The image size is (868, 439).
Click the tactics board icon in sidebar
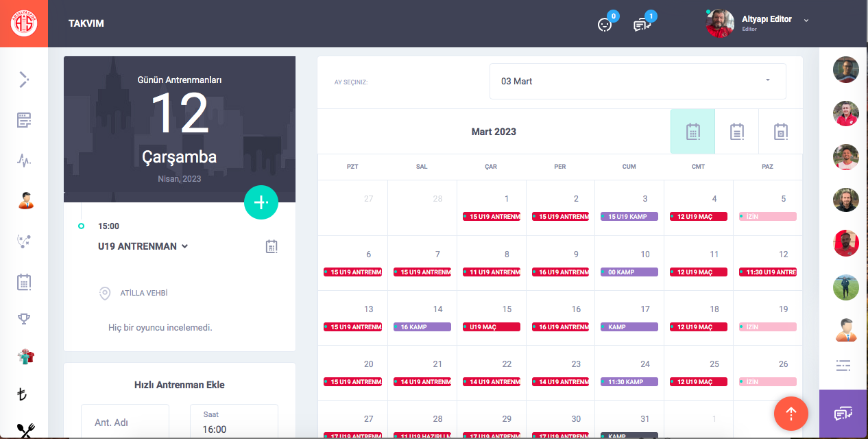[x=24, y=241]
